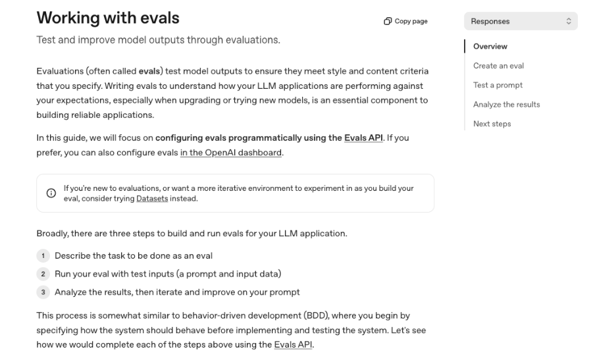The image size is (616, 364).
Task: Click the info icon in the callout
Action: (51, 194)
